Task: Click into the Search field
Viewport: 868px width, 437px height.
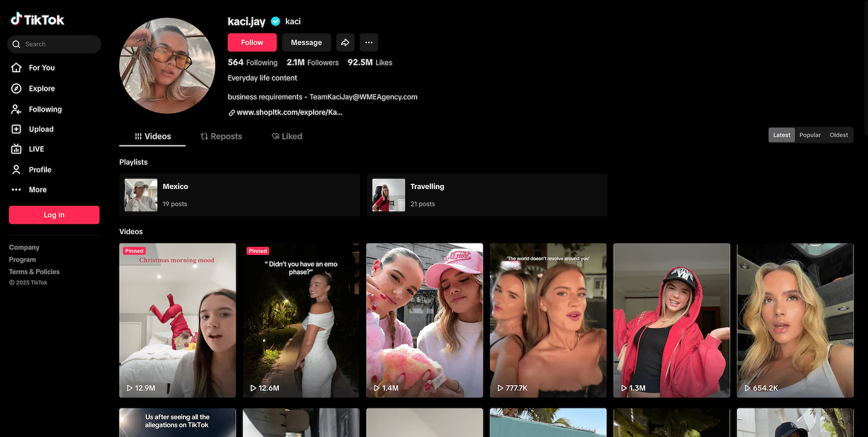Action: point(58,44)
